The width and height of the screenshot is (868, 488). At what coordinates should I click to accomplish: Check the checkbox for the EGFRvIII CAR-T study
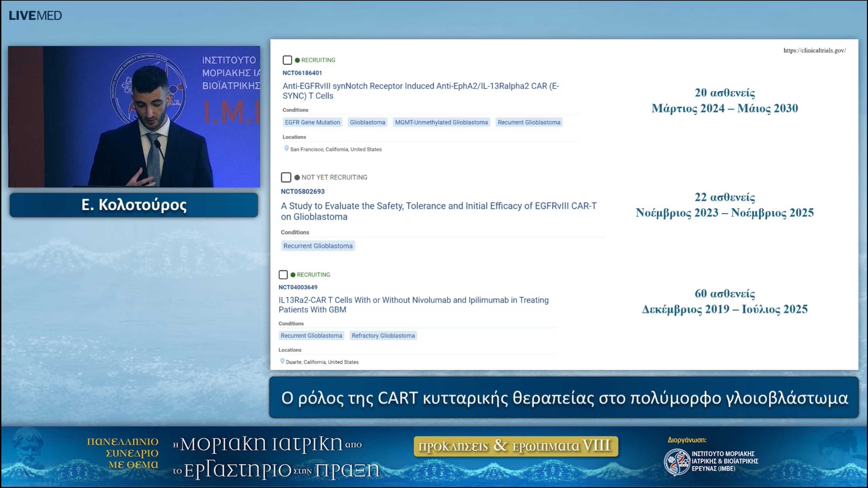[285, 177]
